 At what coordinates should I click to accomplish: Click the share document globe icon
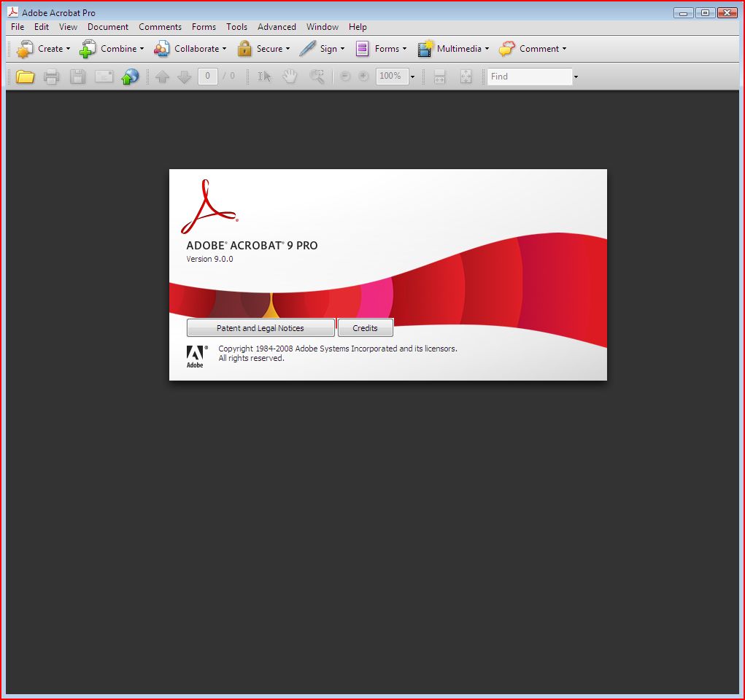tap(130, 76)
